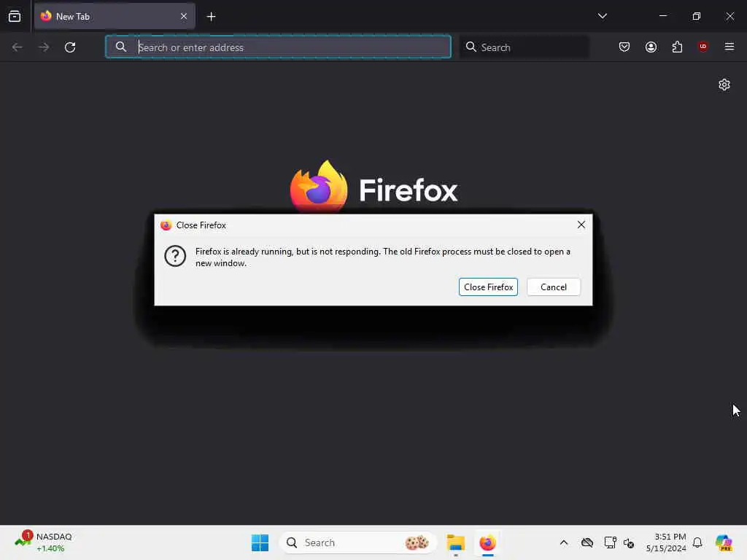Click the OneDrive cloud tray icon
747x560 pixels.
pos(587,542)
